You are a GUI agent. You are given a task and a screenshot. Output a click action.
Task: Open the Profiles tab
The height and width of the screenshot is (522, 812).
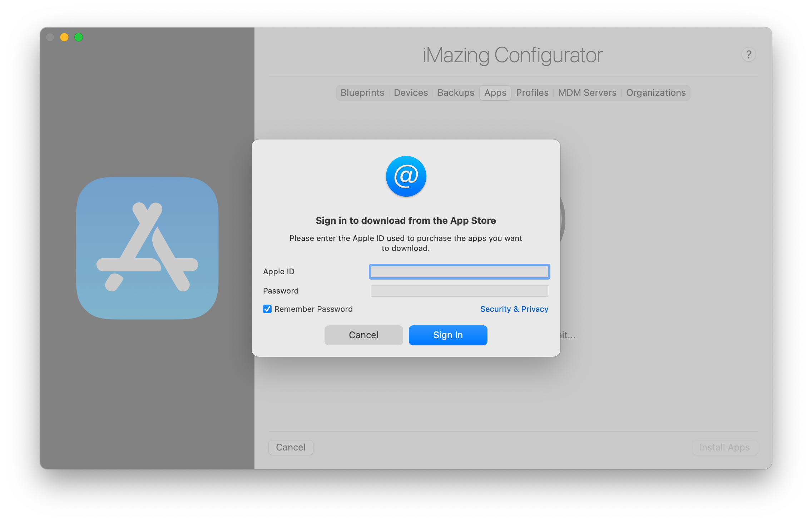coord(532,93)
